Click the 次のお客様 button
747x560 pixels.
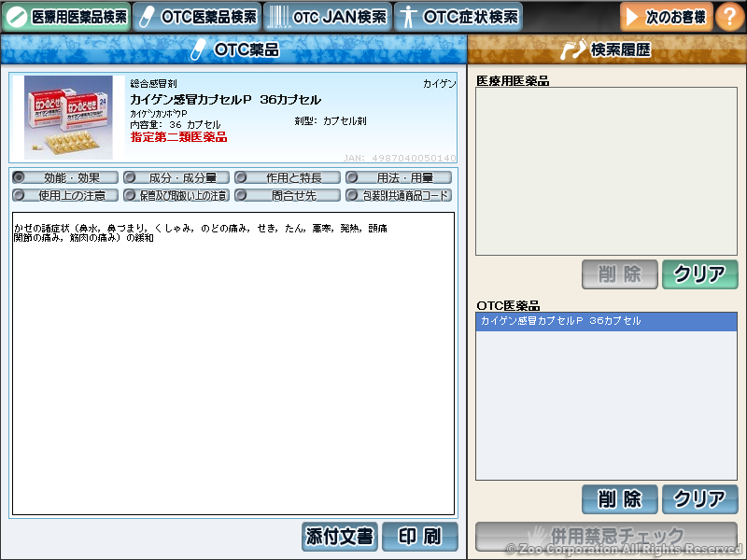point(666,17)
